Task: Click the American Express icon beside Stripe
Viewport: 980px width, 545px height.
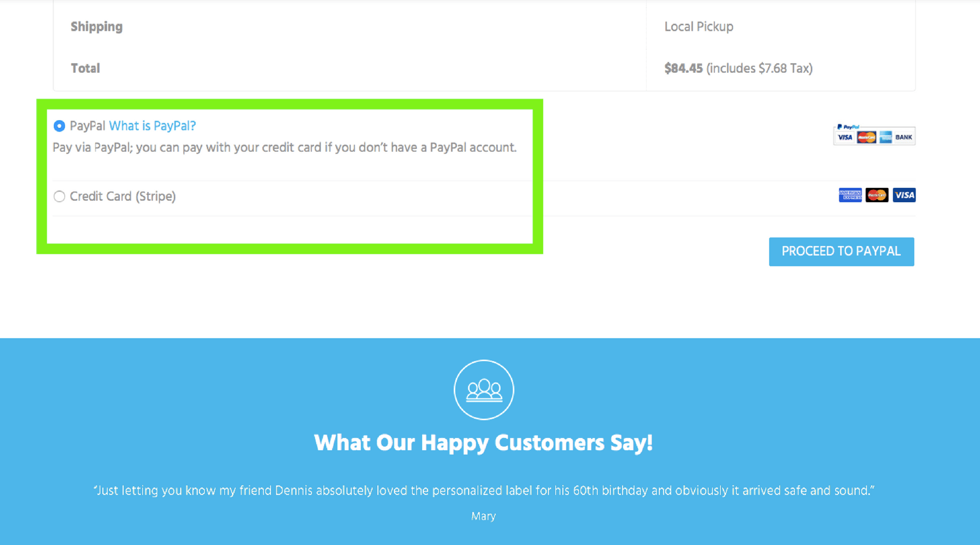Action: [850, 195]
